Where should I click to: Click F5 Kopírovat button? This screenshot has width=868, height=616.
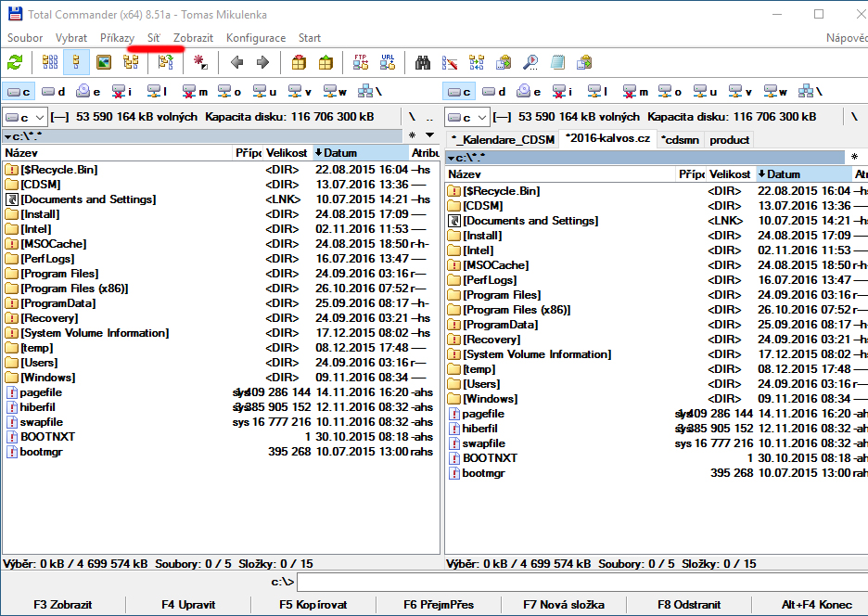coord(313,604)
